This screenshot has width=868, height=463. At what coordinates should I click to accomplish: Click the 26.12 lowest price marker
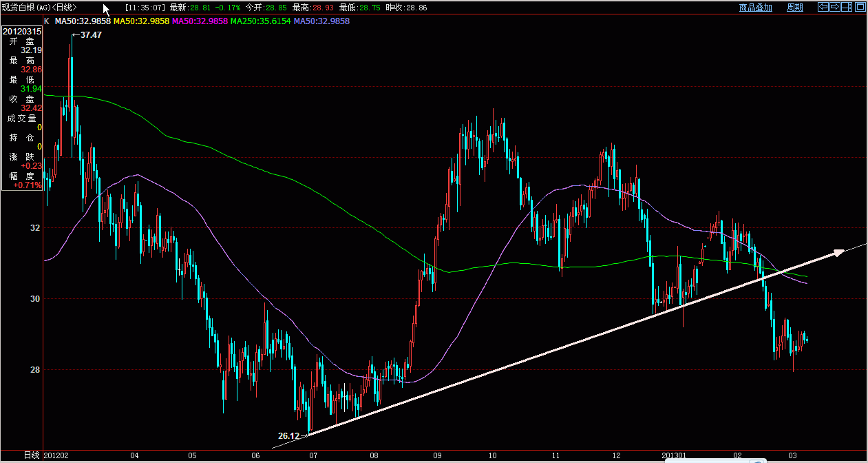(x=289, y=436)
